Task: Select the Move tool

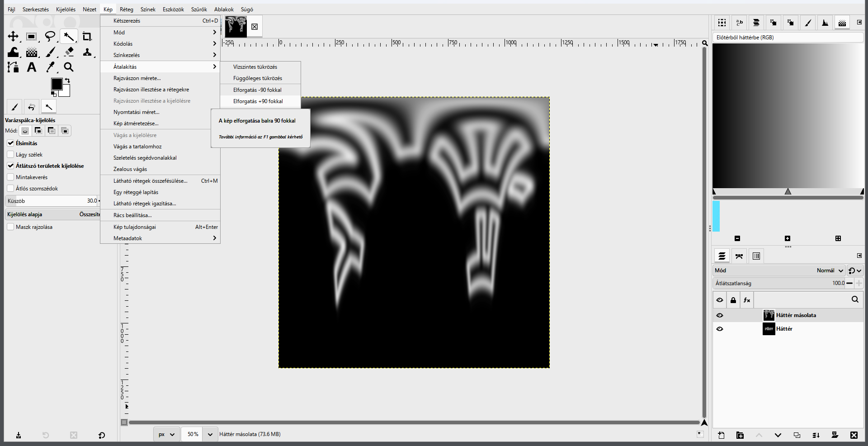Action: point(13,37)
